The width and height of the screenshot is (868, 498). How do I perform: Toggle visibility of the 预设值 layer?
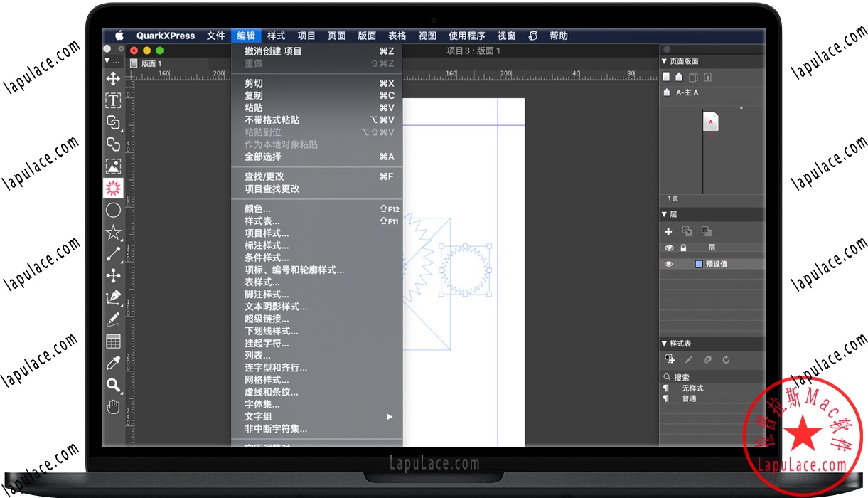tap(668, 263)
